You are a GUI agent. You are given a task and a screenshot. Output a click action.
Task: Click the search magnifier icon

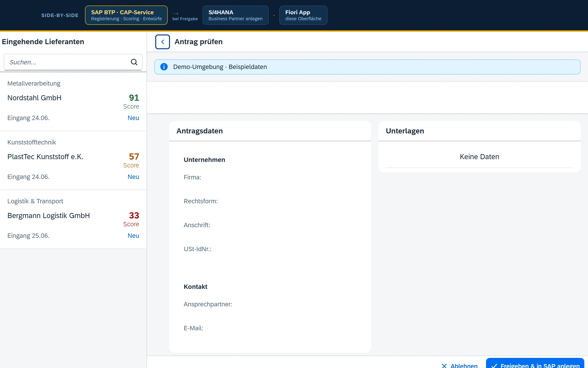tap(134, 62)
